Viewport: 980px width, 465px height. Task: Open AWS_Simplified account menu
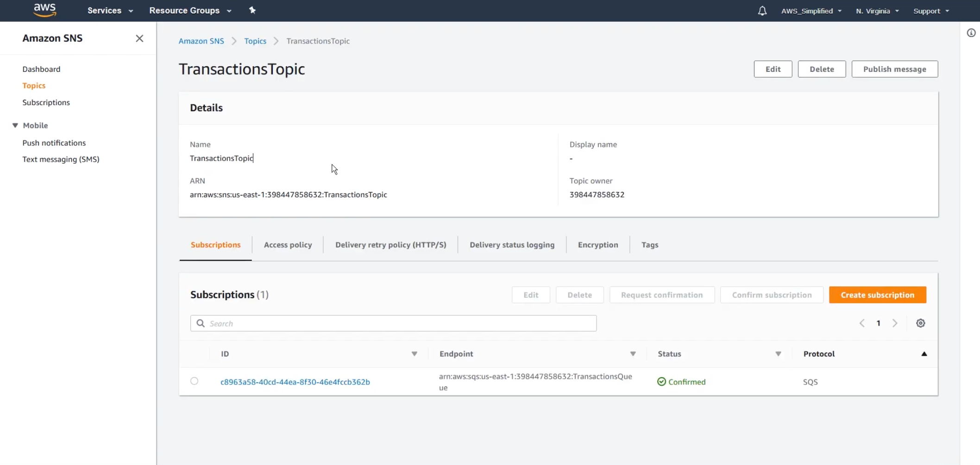[x=811, y=11]
